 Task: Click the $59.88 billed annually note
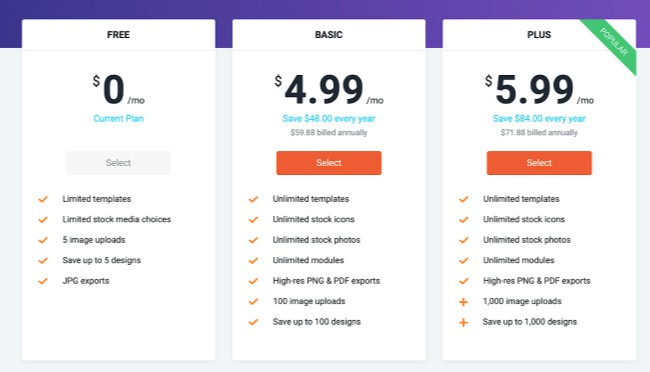pyautogui.click(x=329, y=133)
